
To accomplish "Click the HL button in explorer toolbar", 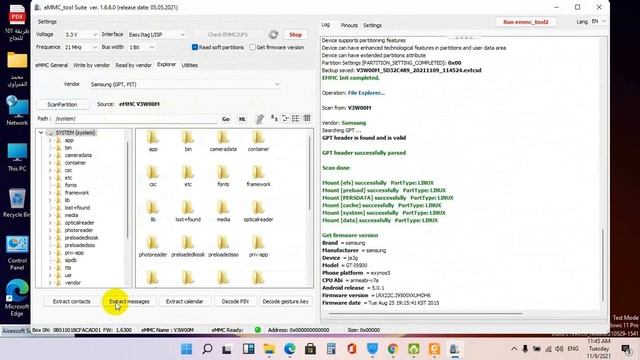I will [242, 119].
